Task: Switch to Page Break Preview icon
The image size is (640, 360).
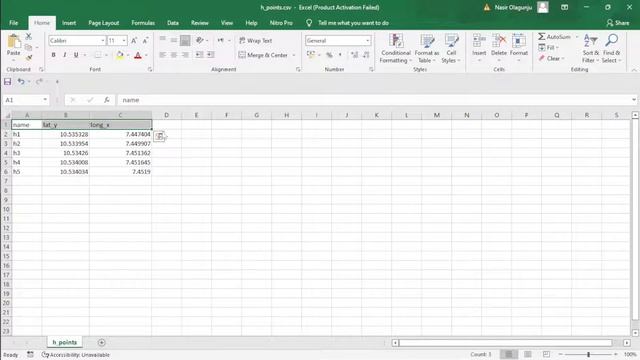Action: tap(547, 354)
